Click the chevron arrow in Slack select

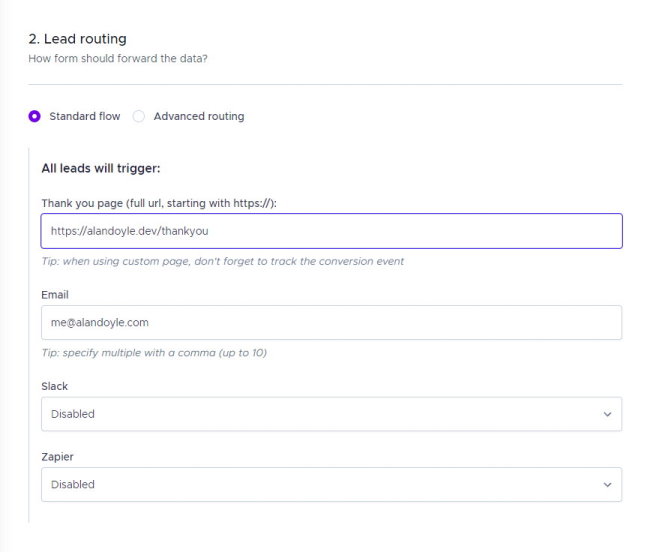[x=607, y=414]
